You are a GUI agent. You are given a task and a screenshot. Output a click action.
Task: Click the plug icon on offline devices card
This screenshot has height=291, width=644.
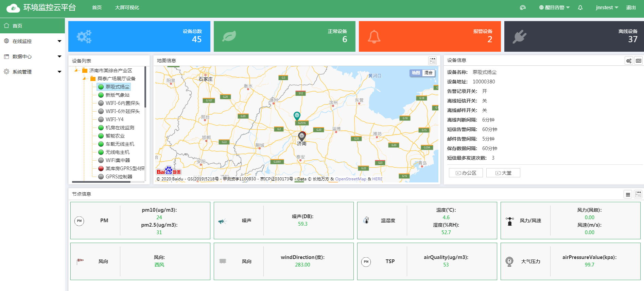[519, 36]
